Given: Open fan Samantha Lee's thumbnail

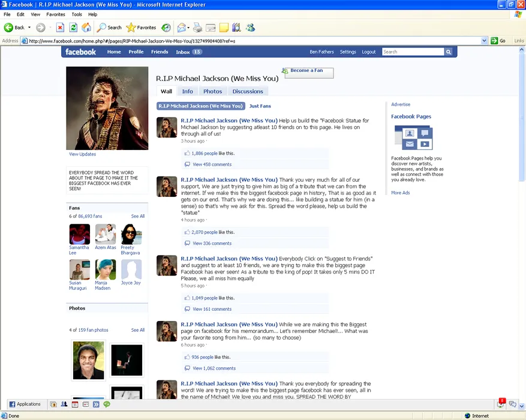Looking at the screenshot, I should coord(80,234).
